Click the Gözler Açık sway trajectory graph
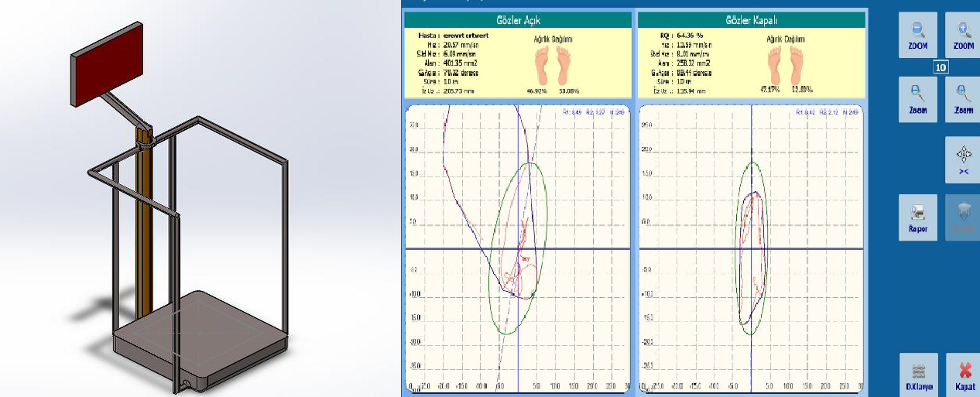The image size is (980, 397). [518, 248]
